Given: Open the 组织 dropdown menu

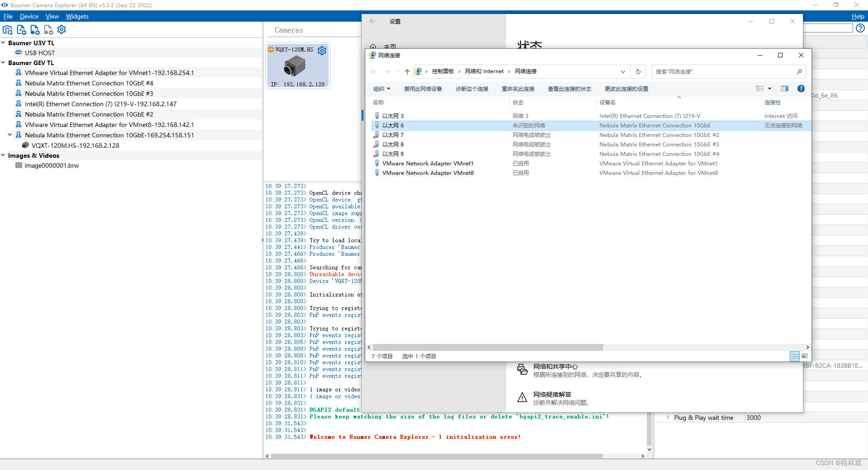Looking at the screenshot, I should click(382, 89).
